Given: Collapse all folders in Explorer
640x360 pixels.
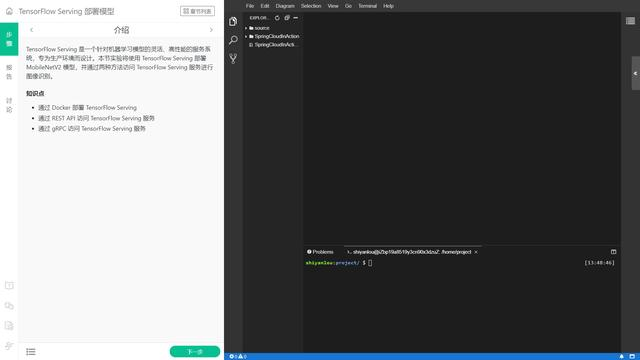Looking at the screenshot, I should point(287,18).
